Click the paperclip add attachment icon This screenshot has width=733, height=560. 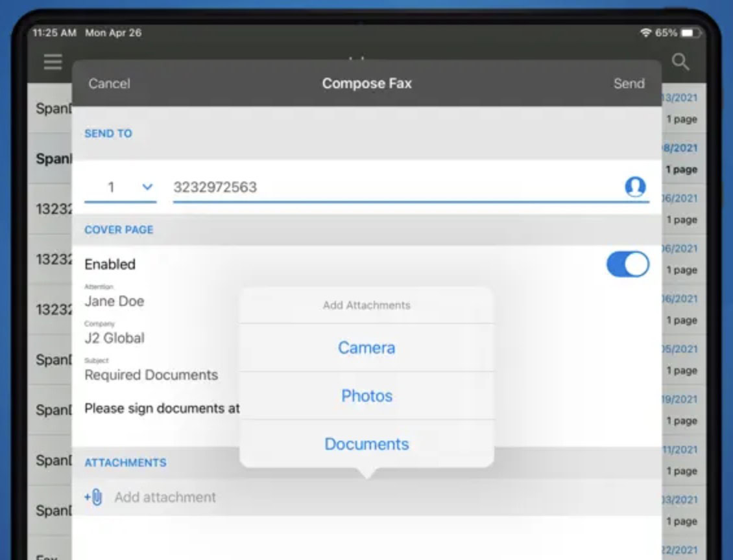(x=93, y=497)
